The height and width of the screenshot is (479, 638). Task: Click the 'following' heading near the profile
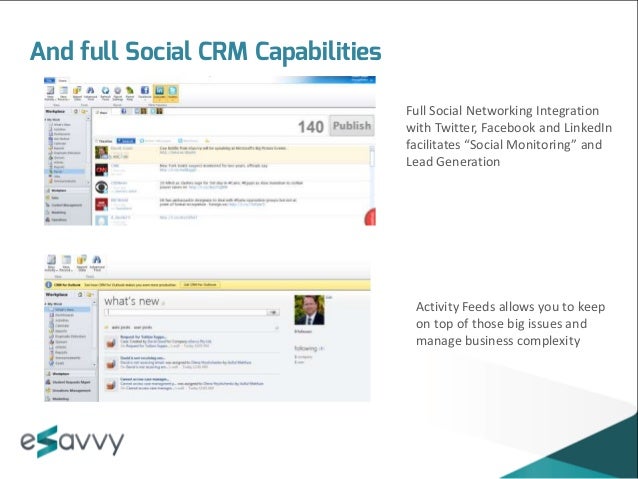pyautogui.click(x=306, y=348)
